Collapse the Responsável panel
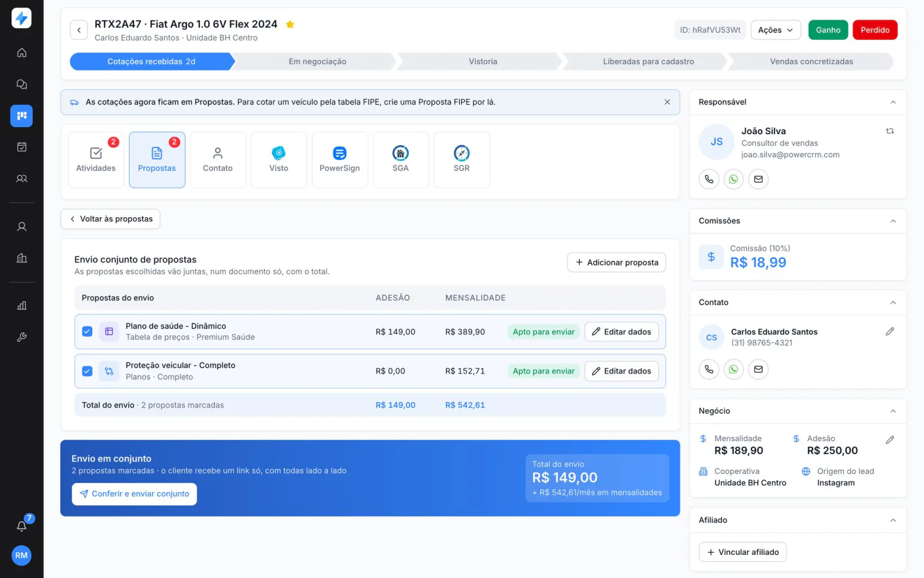924x578 pixels. (893, 102)
